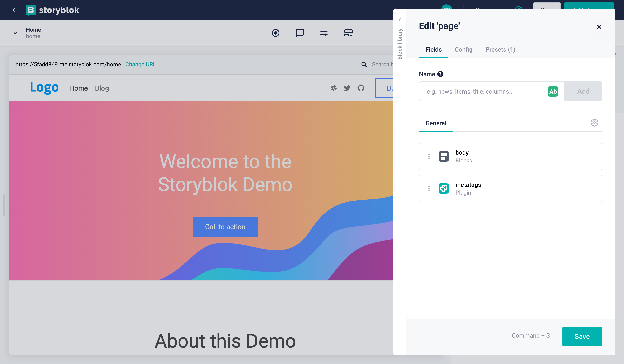Open the Ab field type selector
Image resolution: width=624 pixels, height=364 pixels.
pyautogui.click(x=553, y=91)
